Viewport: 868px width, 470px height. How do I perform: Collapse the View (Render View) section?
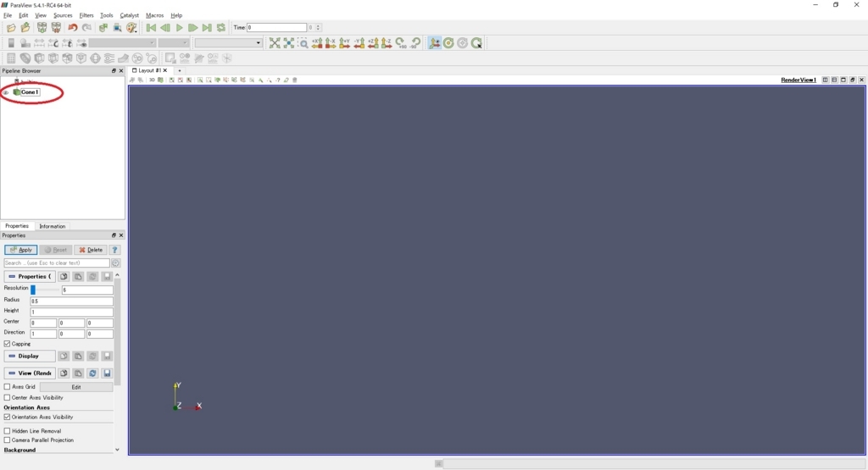tap(30, 373)
